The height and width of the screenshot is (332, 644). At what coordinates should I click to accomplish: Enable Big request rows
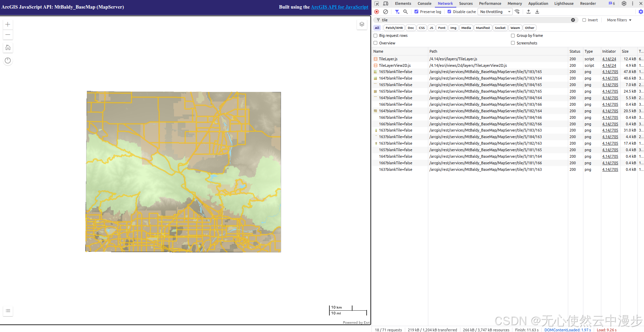click(x=376, y=35)
